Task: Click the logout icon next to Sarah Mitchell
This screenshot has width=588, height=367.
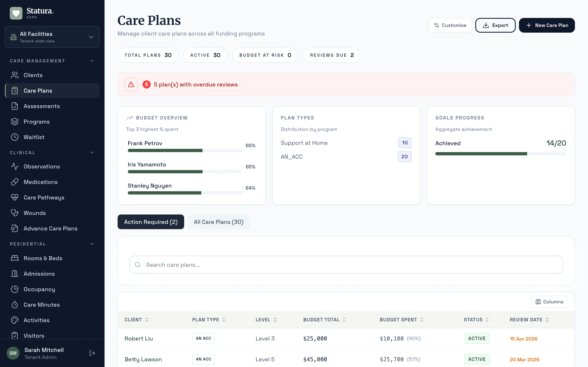Action: click(x=92, y=353)
